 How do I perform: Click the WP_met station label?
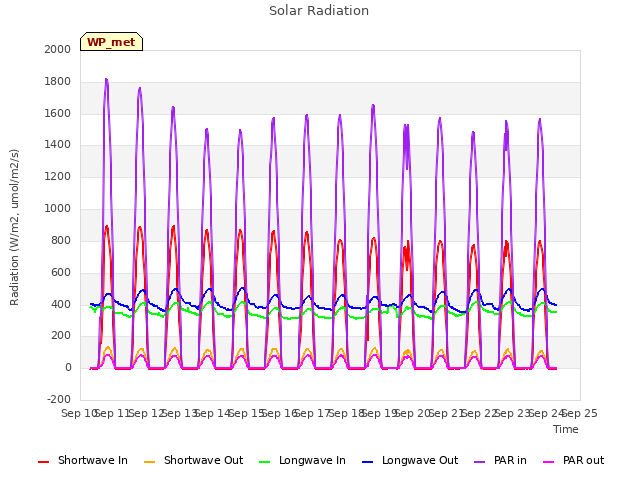coord(111,42)
